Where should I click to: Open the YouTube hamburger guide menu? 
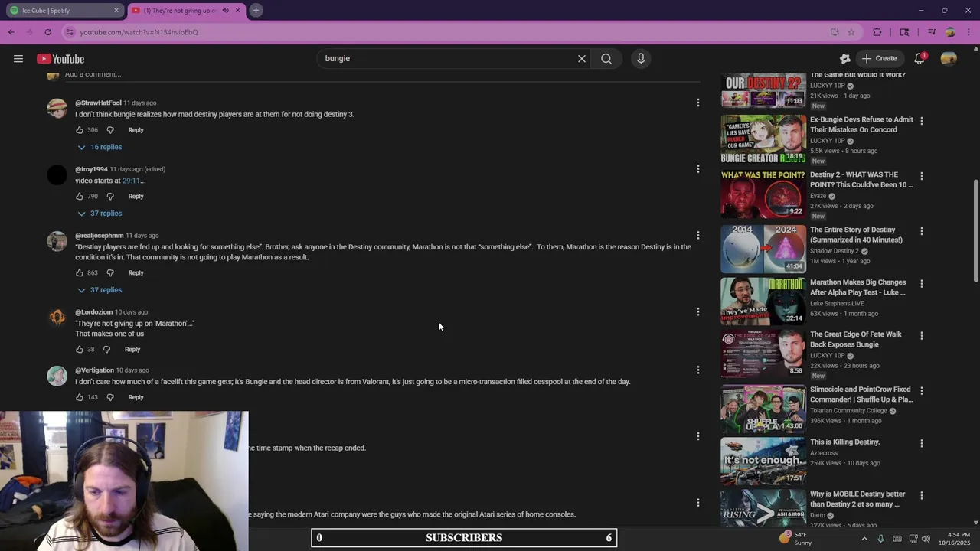point(18,59)
